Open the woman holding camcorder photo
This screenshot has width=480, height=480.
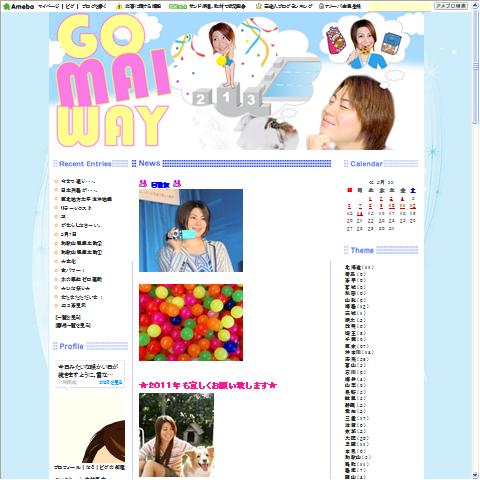(191, 230)
